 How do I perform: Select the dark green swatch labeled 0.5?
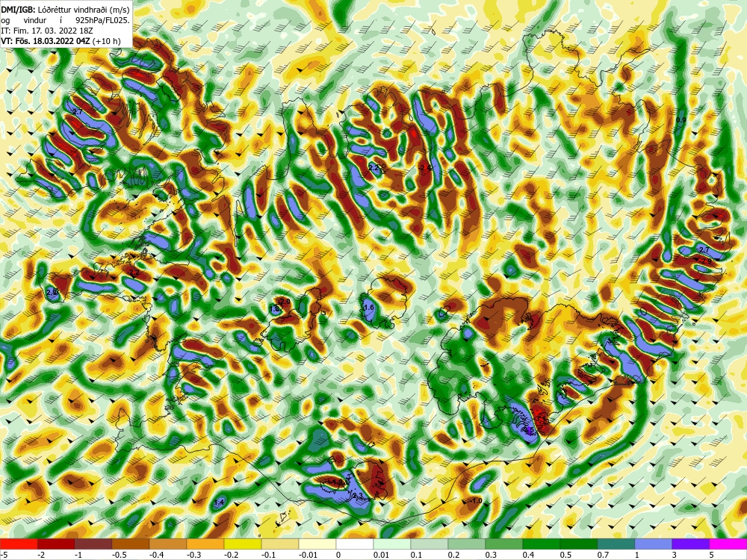579,544
